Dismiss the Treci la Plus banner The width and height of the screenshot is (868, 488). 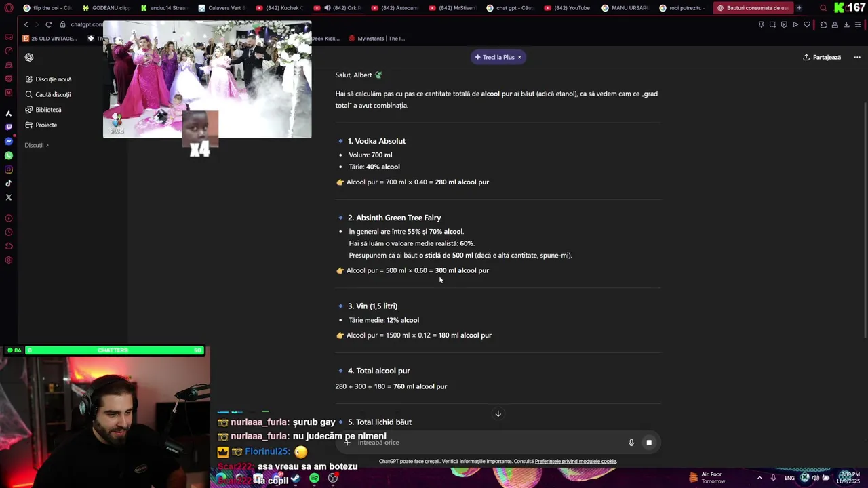[519, 58]
